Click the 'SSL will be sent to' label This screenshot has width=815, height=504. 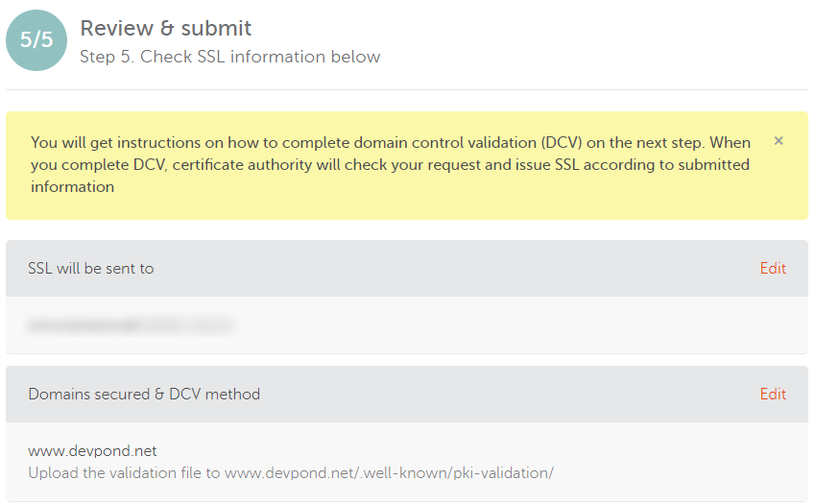coord(91,269)
